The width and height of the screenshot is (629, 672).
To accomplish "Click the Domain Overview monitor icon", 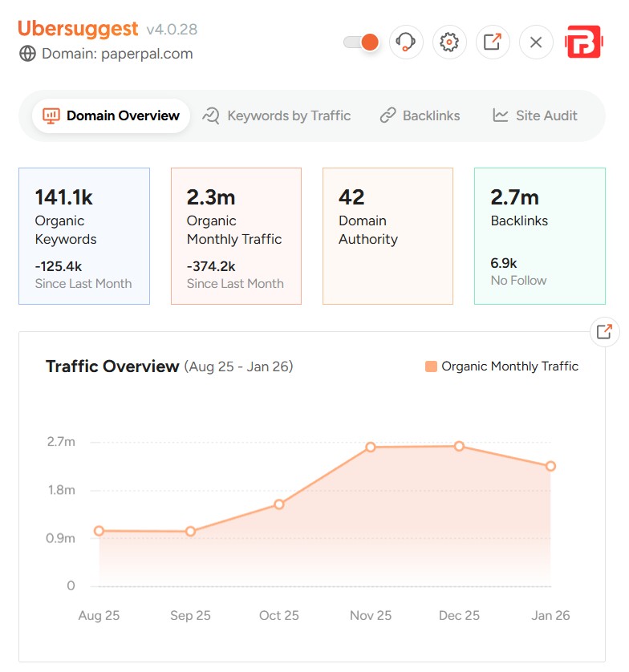I will [x=51, y=115].
